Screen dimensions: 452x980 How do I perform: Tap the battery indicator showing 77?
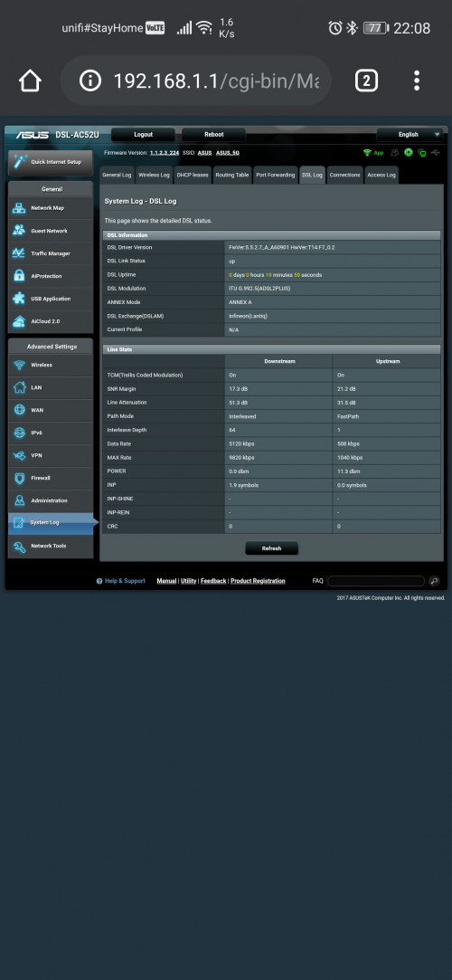[376, 28]
